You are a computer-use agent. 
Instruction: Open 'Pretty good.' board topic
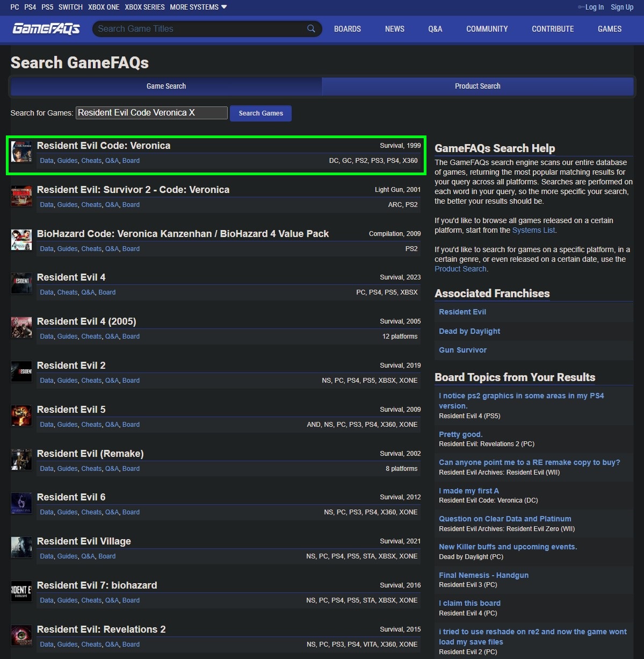(x=461, y=434)
